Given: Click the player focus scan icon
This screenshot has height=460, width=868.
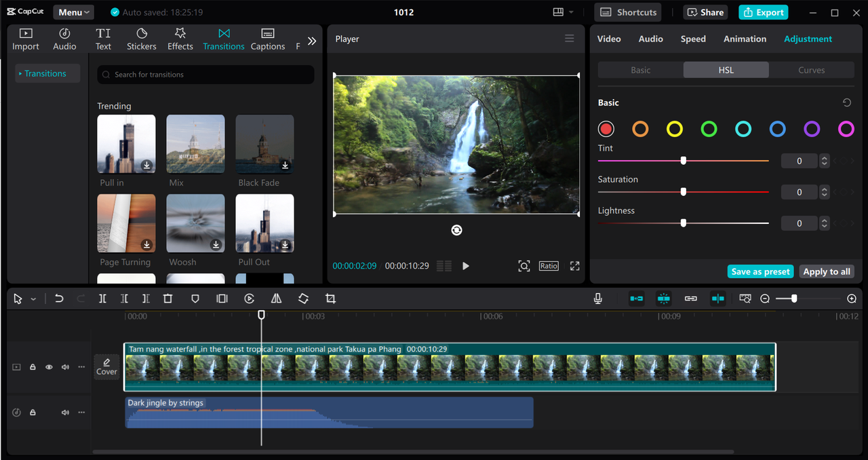Looking at the screenshot, I should point(524,266).
